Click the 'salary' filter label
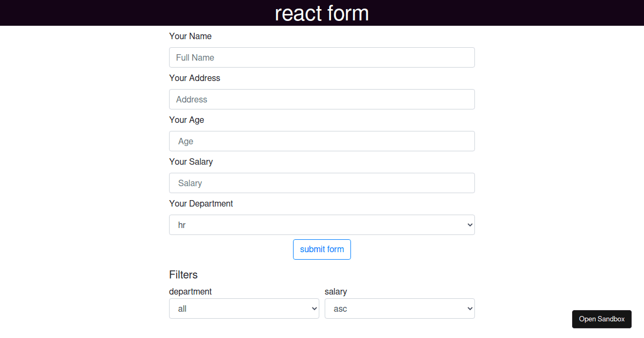The height and width of the screenshot is (338, 644). pos(336,291)
